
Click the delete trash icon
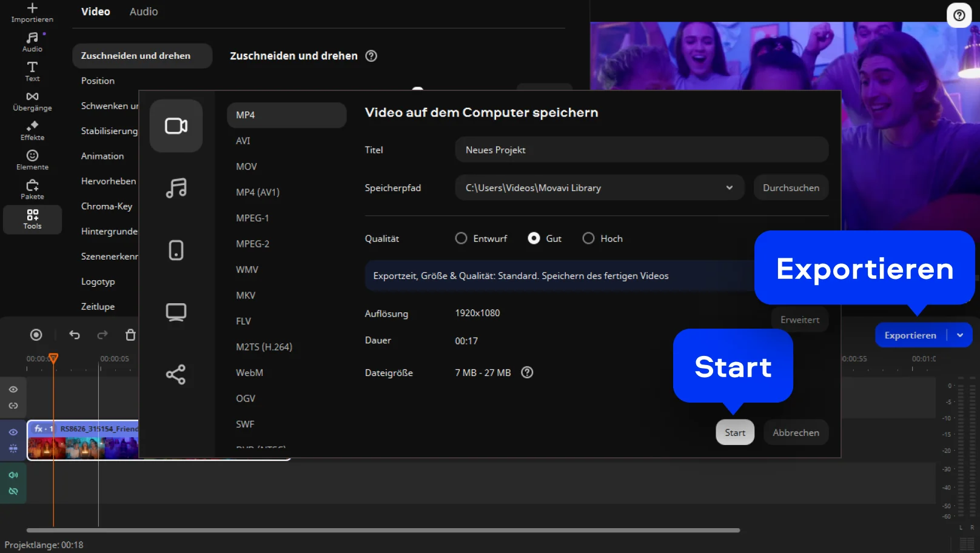coord(130,335)
